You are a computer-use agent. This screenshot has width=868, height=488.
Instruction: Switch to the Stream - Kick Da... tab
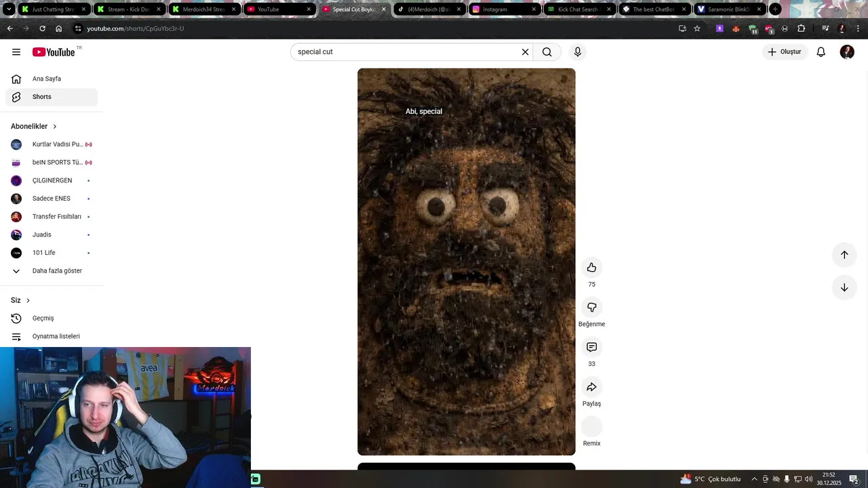(x=129, y=9)
